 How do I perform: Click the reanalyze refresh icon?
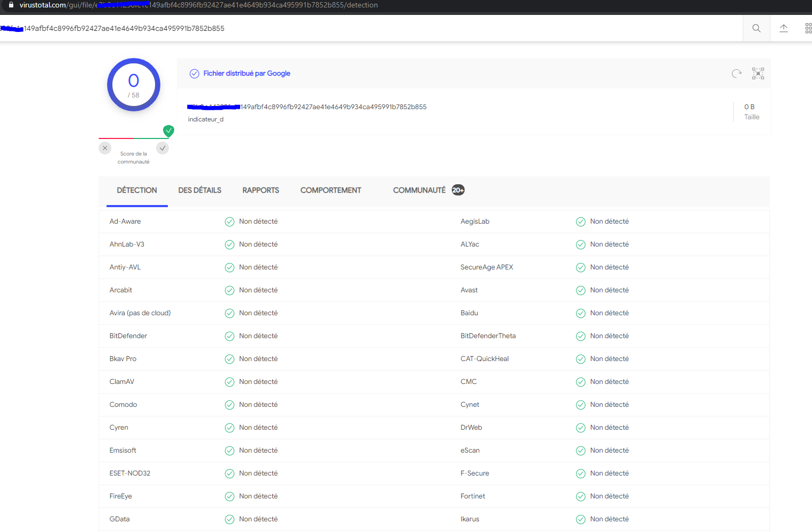[737, 73]
